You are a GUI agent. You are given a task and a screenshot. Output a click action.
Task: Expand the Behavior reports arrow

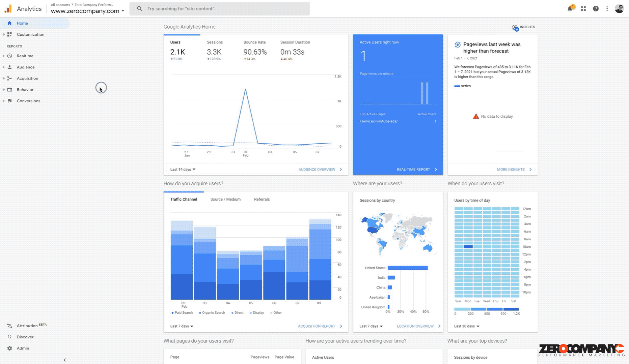[4, 90]
